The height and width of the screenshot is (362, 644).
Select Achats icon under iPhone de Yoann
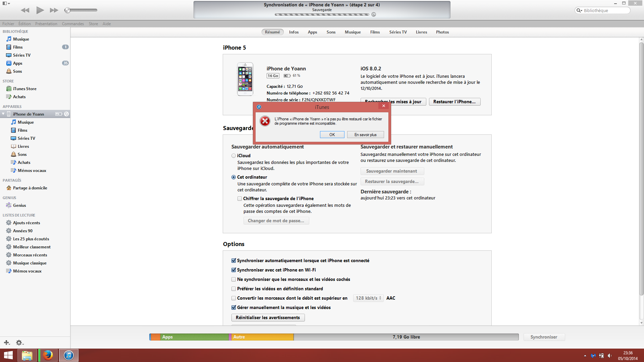pos(13,163)
